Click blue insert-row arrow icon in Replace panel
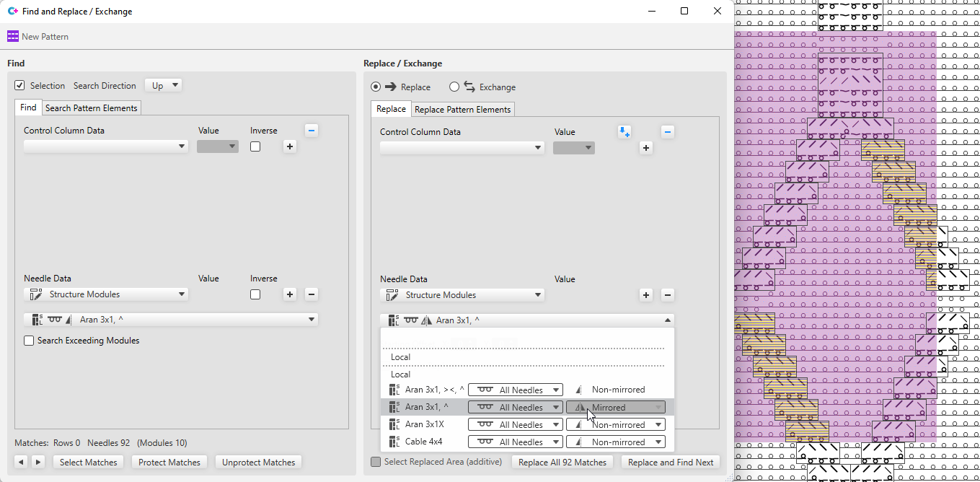The height and width of the screenshot is (482, 980). click(x=624, y=132)
